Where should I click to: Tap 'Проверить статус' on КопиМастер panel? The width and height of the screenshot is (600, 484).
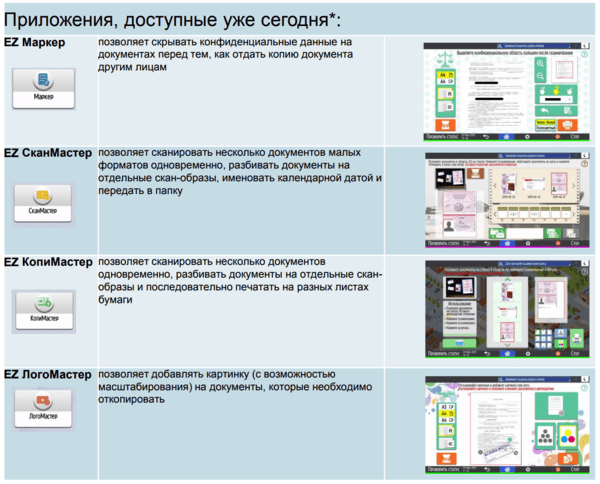click(x=443, y=354)
